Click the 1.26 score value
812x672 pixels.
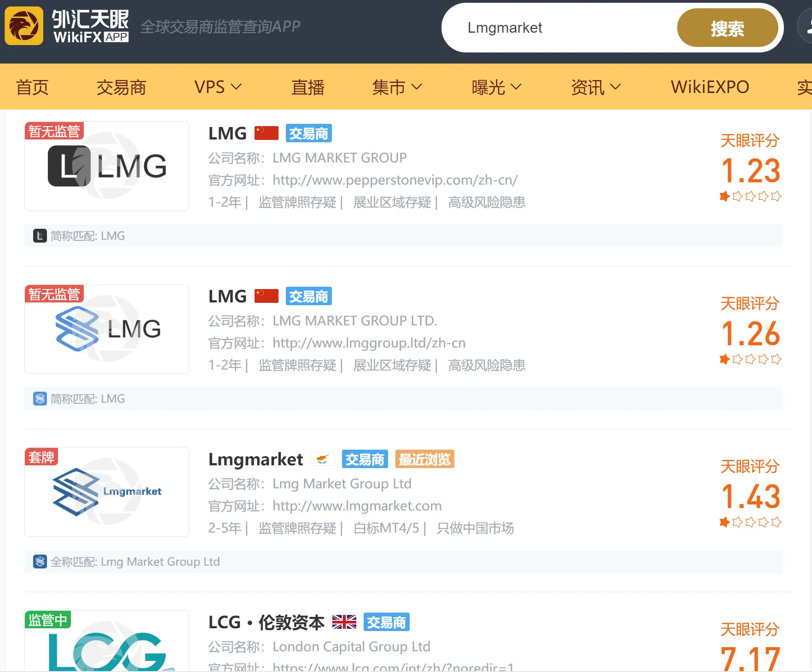750,334
